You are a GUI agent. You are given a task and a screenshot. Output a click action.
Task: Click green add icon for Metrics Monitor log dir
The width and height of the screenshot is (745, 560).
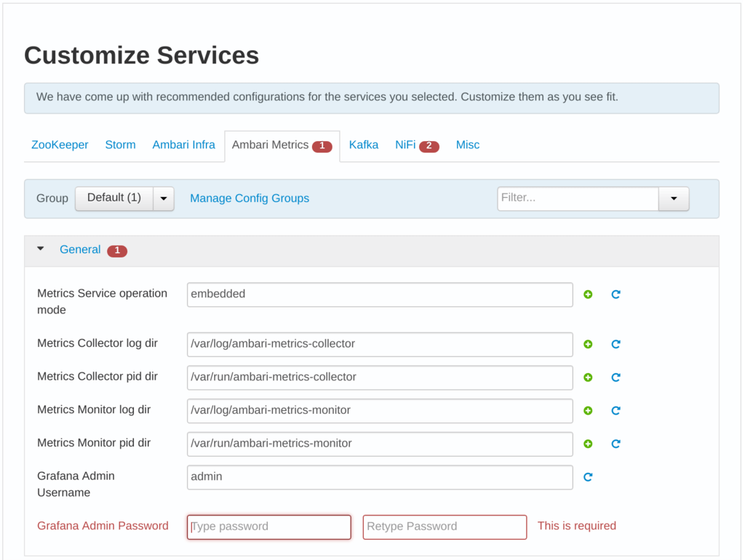click(588, 411)
